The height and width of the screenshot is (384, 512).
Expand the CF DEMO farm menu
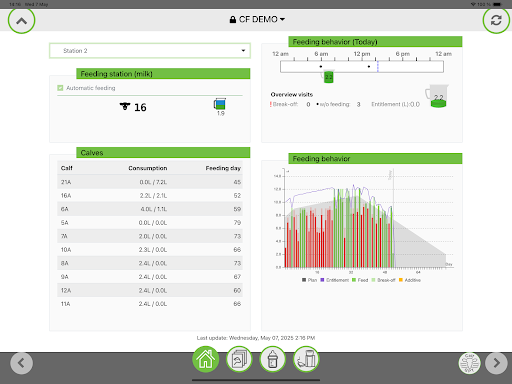coord(257,19)
